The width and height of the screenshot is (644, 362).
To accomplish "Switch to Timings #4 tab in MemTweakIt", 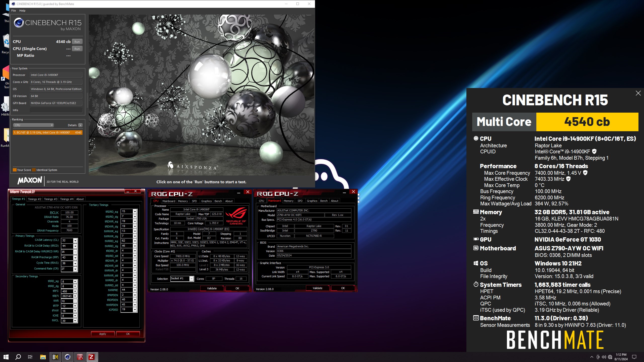I will [x=67, y=199].
